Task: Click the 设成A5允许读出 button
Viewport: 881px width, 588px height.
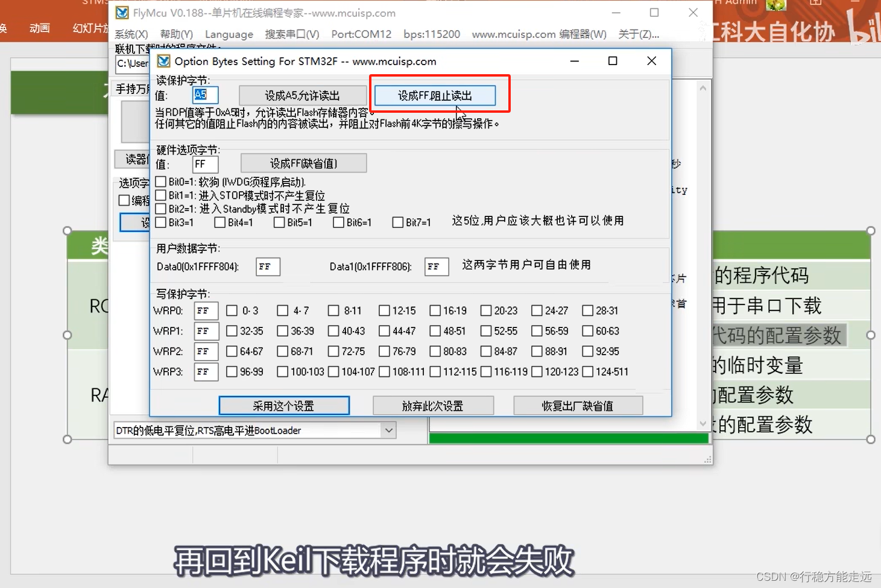Action: (x=303, y=95)
